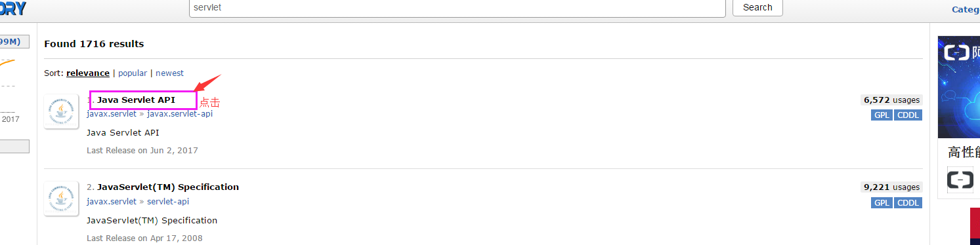Screen dimensions: 980x245
Task: Select CDDL license badge of JavaServlet(TM) Specification
Action: 908,203
